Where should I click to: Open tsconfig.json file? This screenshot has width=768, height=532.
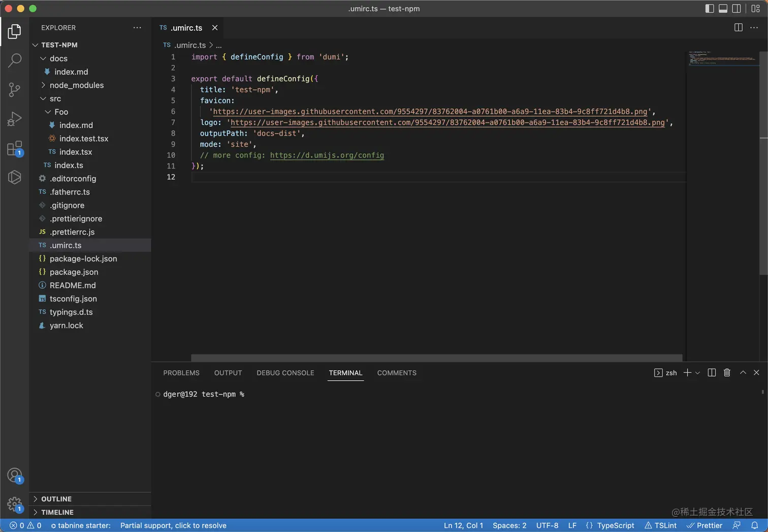90,298
